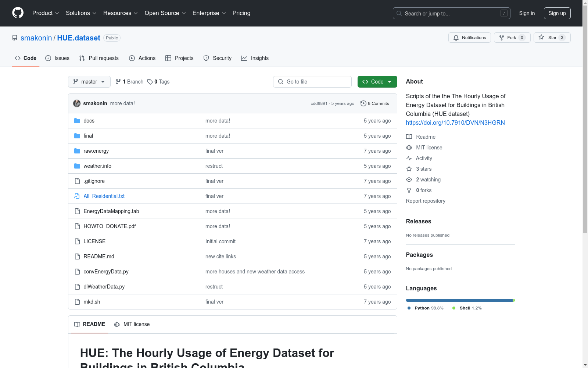Click the tag icon next to Tags
The width and height of the screenshot is (588, 368).
pyautogui.click(x=150, y=82)
